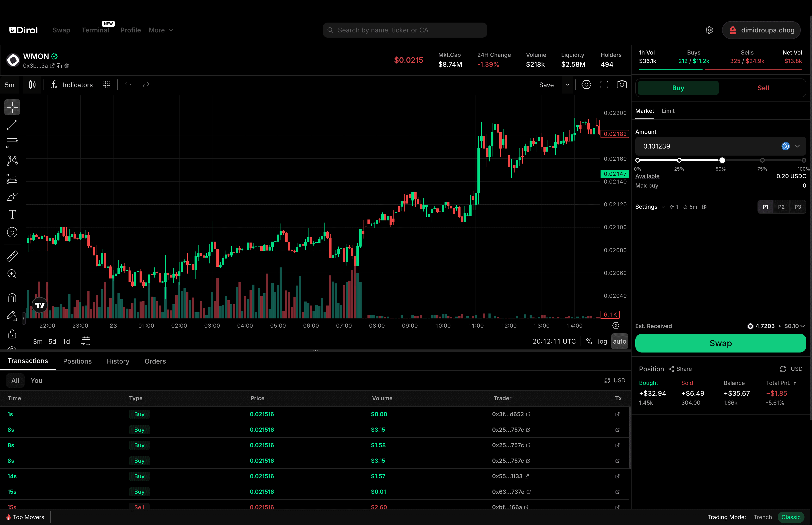
Task: Select the brush drawing tool
Action: 12,196
